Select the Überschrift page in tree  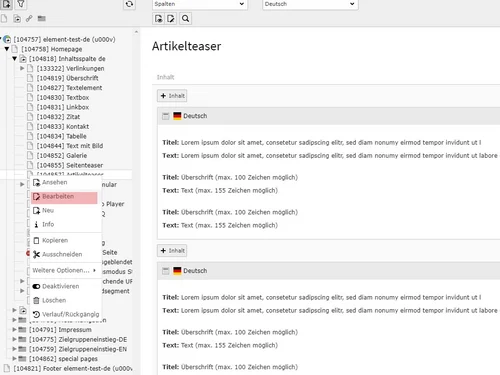point(67,78)
